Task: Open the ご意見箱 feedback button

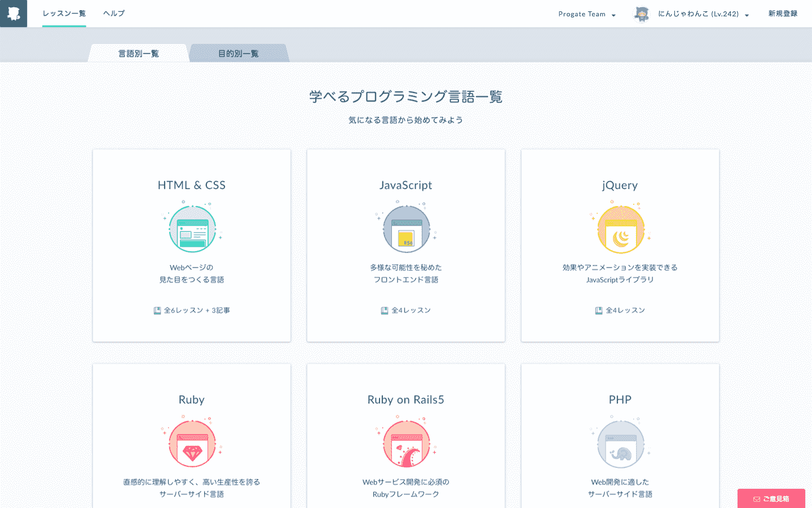Action: (x=771, y=498)
